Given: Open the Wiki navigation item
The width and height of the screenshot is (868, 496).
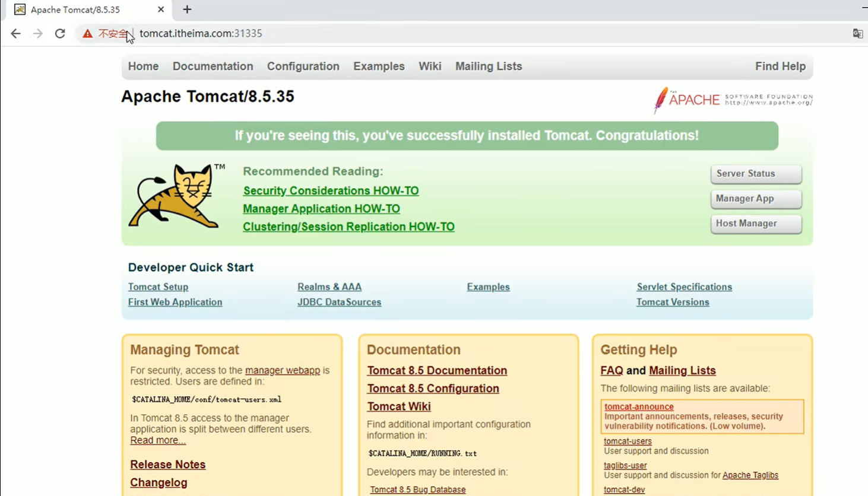Looking at the screenshot, I should [x=430, y=66].
